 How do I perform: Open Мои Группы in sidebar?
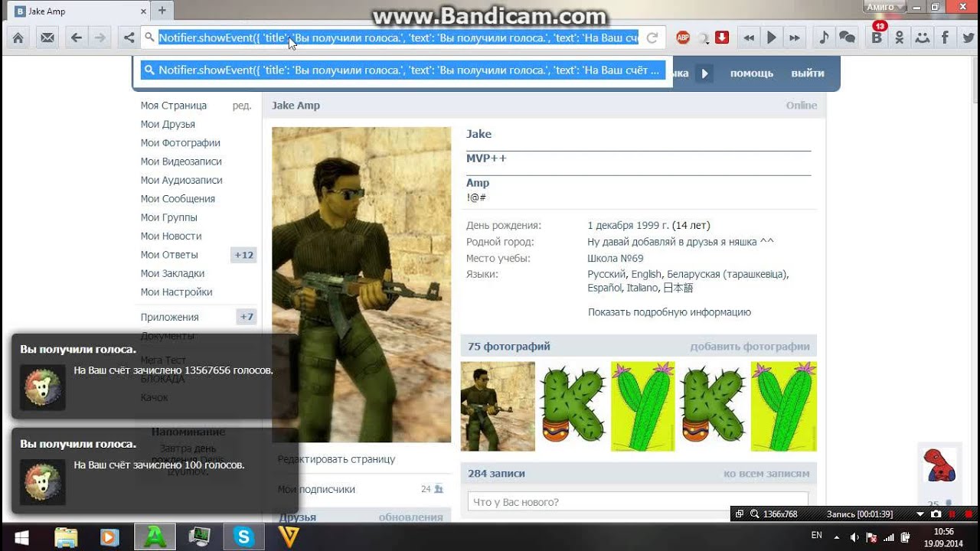point(169,217)
